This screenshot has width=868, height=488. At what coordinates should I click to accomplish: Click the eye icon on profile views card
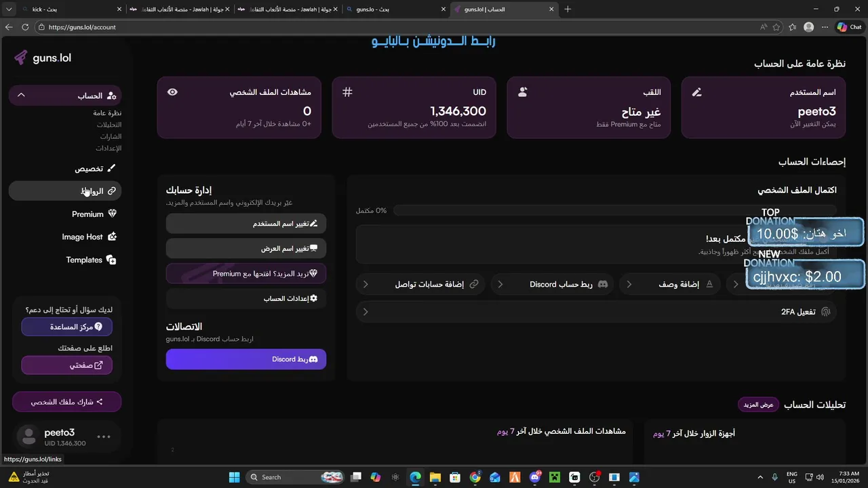coord(172,91)
